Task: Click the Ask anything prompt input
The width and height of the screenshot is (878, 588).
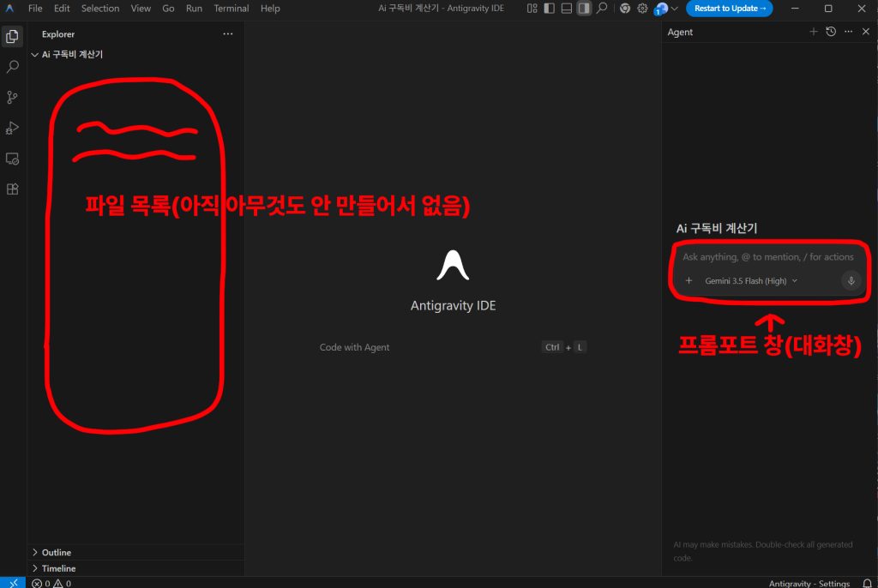Action: 768,257
